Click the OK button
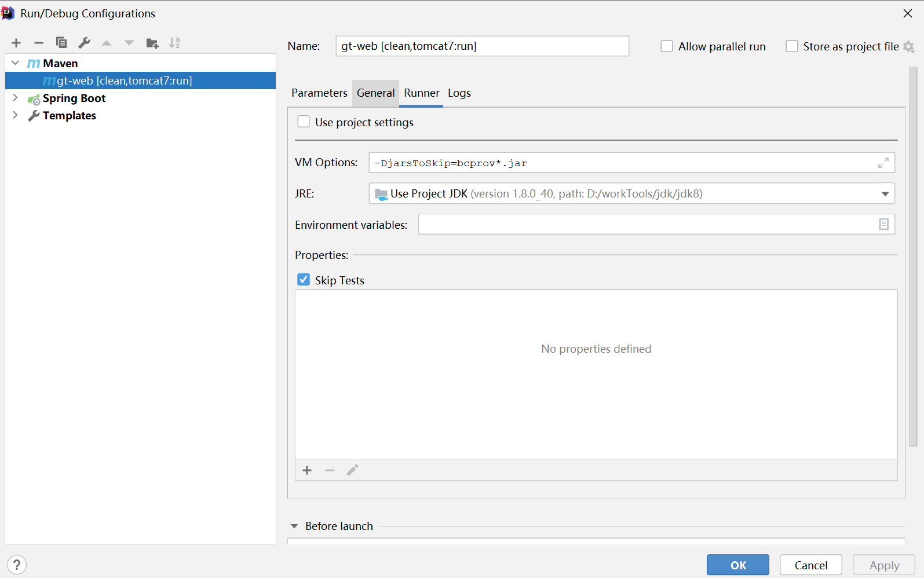The height and width of the screenshot is (578, 924). (738, 565)
